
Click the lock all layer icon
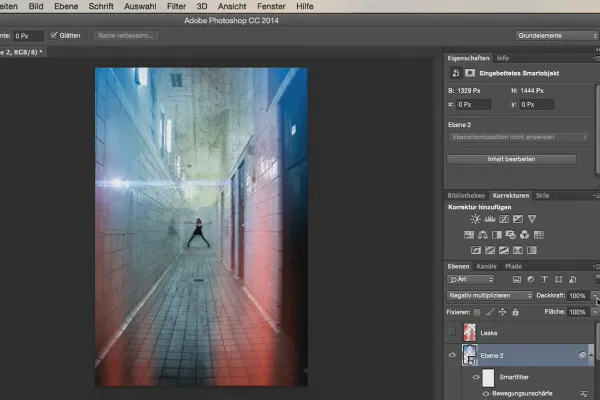click(516, 312)
